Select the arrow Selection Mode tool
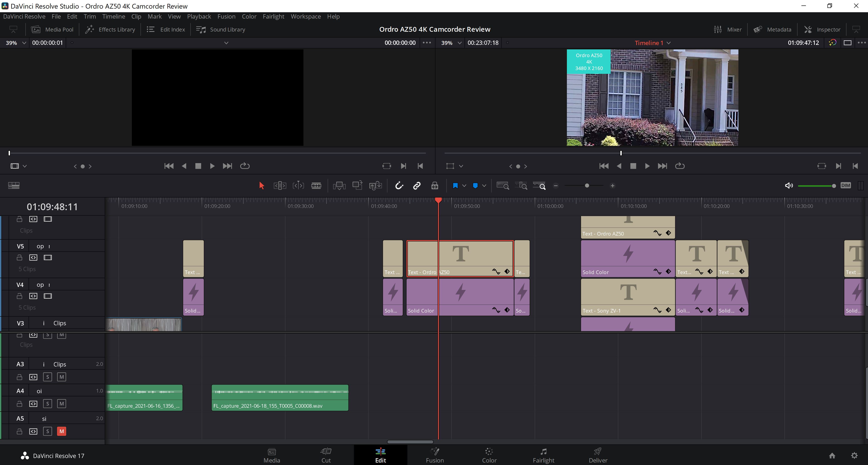 (261, 186)
